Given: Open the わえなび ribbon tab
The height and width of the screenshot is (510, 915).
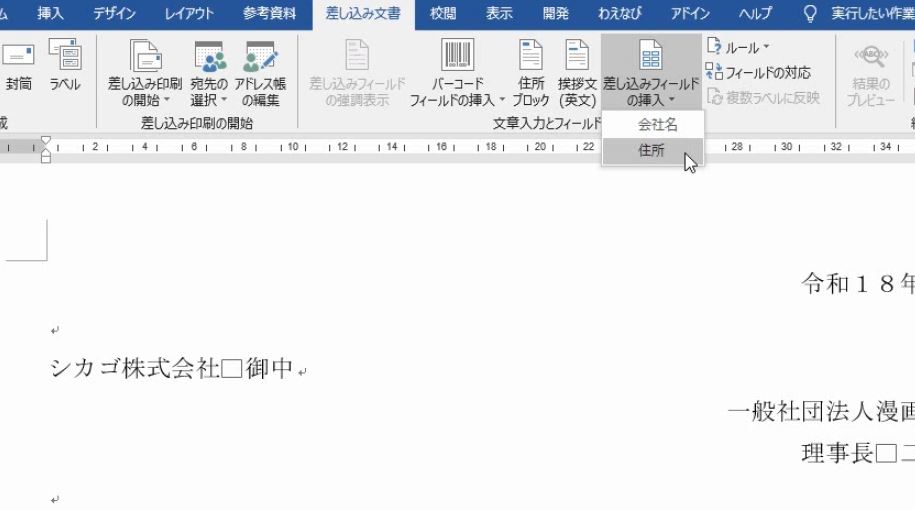Looking at the screenshot, I should [619, 13].
